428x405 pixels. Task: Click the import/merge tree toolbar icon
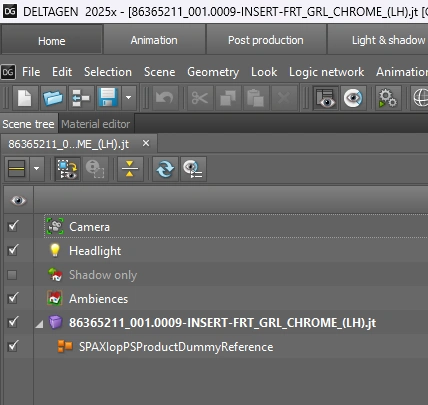click(x=81, y=98)
